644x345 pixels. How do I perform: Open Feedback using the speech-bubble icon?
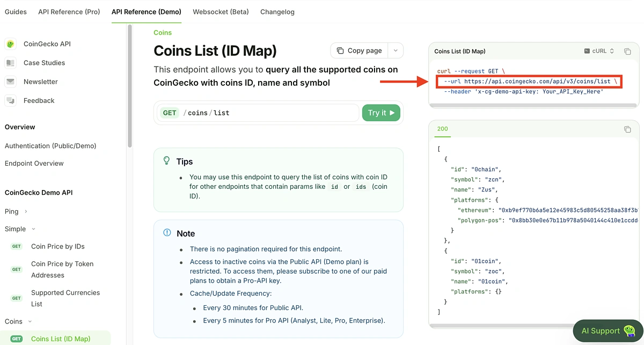point(12,100)
